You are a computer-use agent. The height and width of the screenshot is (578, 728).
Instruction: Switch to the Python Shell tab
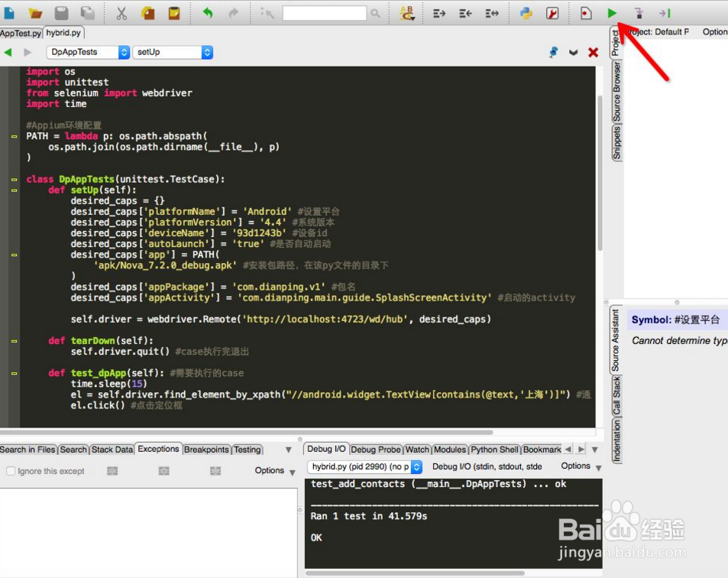[x=494, y=450]
